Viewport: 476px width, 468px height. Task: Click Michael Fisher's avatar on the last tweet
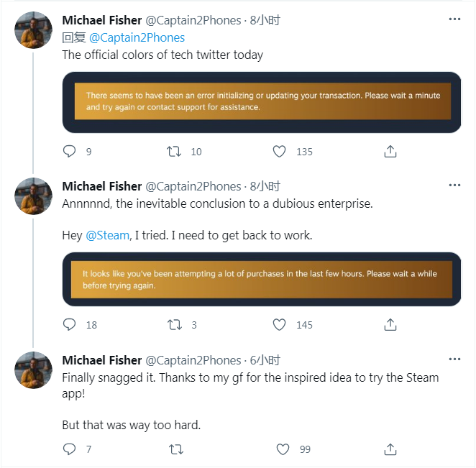pos(33,370)
